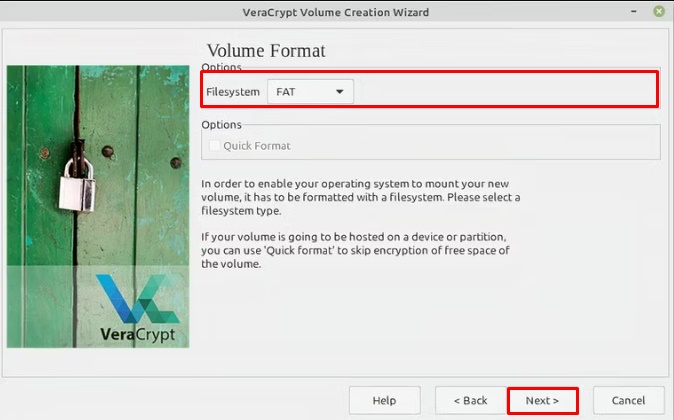Click the Options label above Quick Format
The height and width of the screenshot is (420, 674).
click(x=221, y=125)
